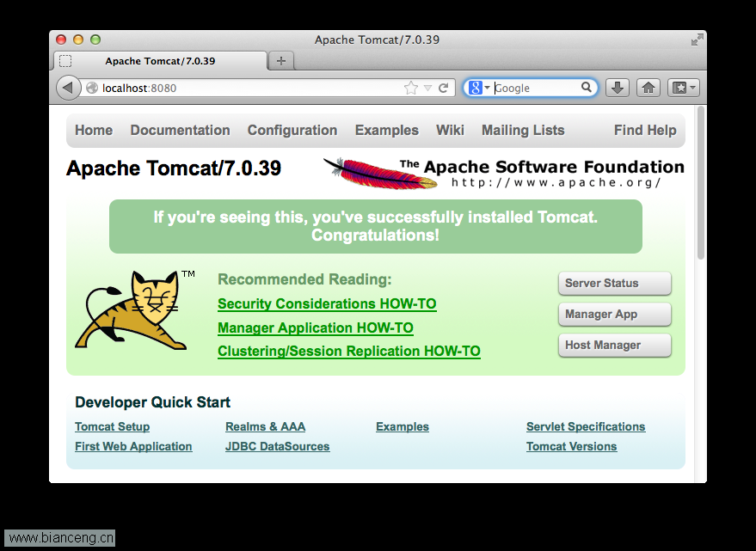Open the Servlet Specifications link

tap(586, 426)
